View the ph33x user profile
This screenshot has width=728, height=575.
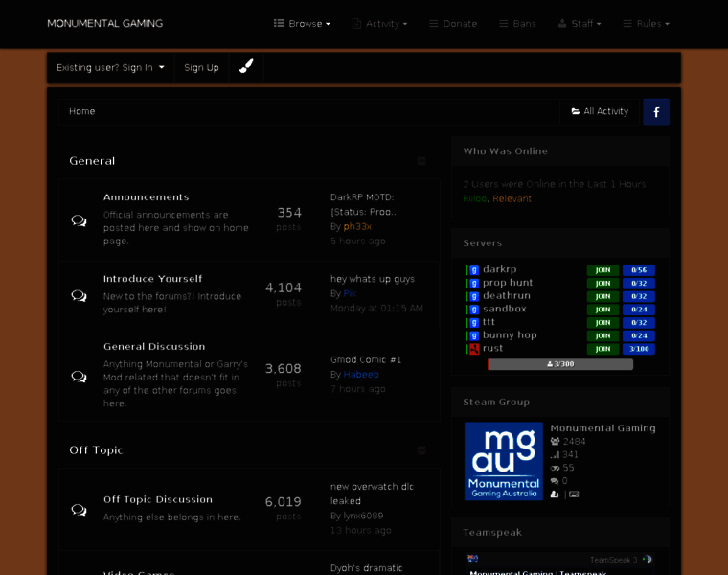pos(357,226)
